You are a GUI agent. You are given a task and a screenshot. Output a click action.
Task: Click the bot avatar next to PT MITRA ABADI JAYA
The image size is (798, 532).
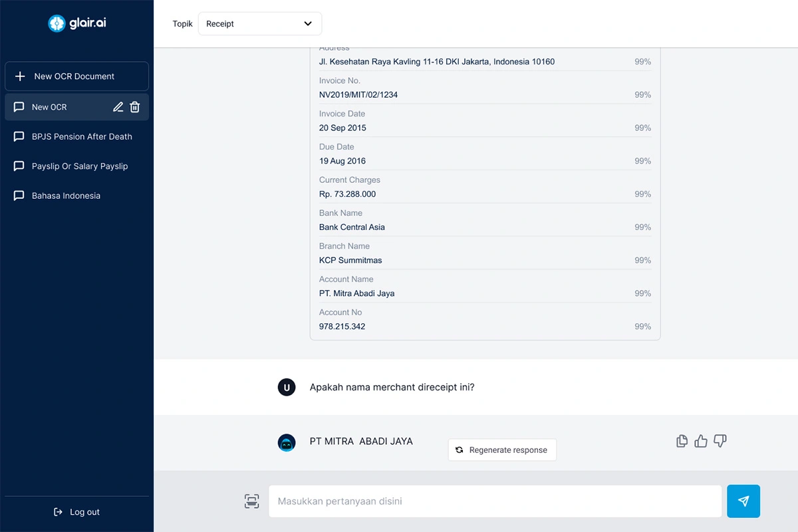point(287,443)
